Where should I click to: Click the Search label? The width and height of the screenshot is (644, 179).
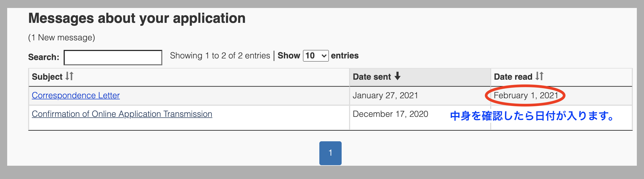[x=44, y=57]
